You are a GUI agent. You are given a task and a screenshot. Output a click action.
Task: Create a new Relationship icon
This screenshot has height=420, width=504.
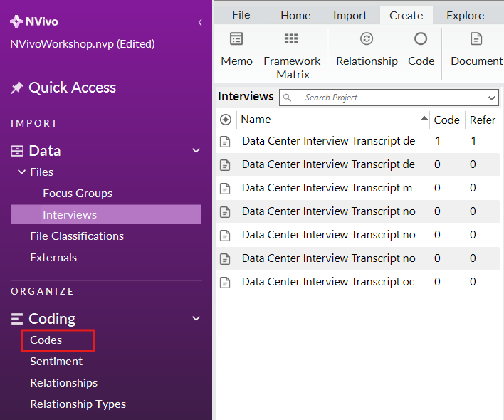coord(367,38)
